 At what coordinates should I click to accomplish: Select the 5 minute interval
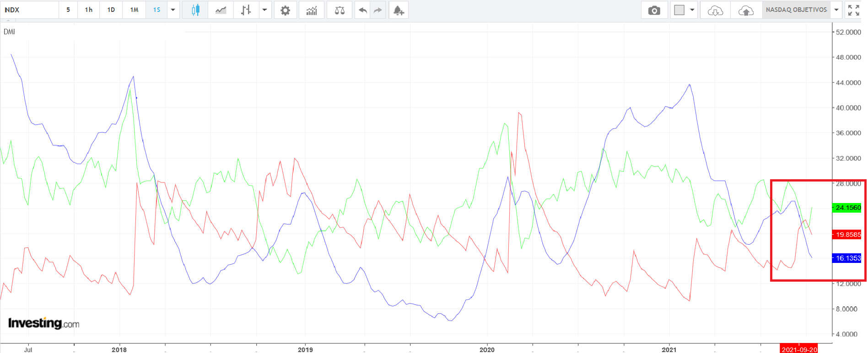[x=68, y=10]
